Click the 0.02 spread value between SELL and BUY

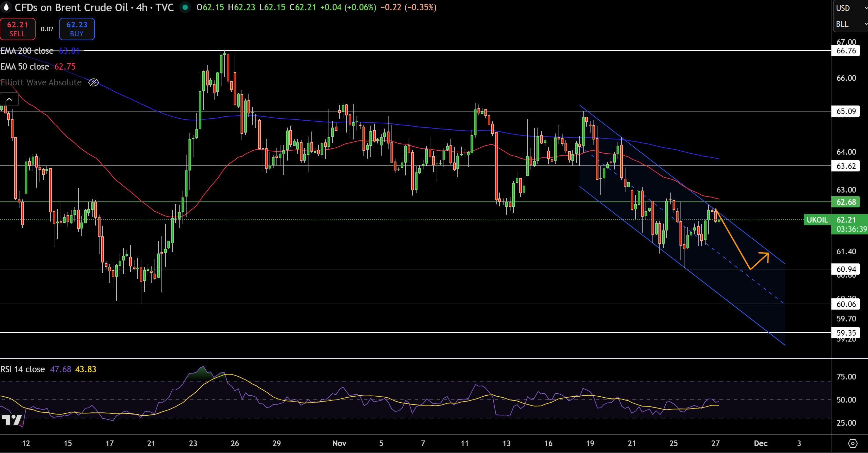pos(47,29)
